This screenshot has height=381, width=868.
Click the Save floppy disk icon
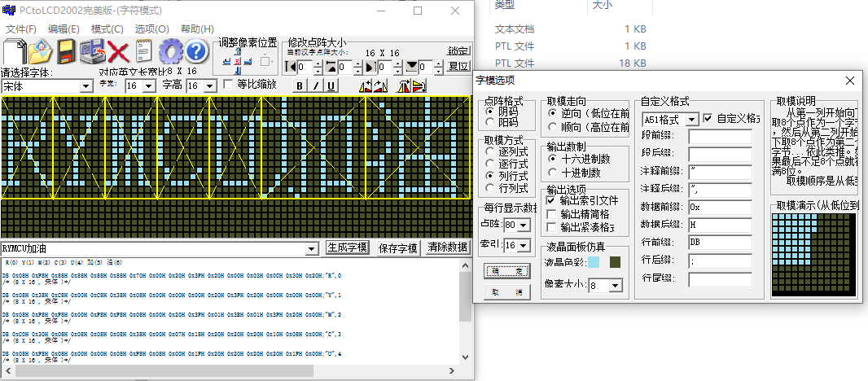click(66, 51)
